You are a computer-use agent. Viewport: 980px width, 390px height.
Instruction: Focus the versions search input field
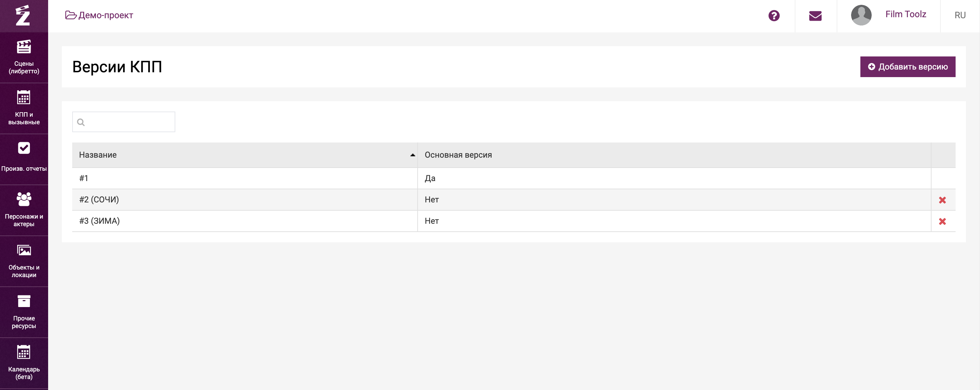coord(128,122)
